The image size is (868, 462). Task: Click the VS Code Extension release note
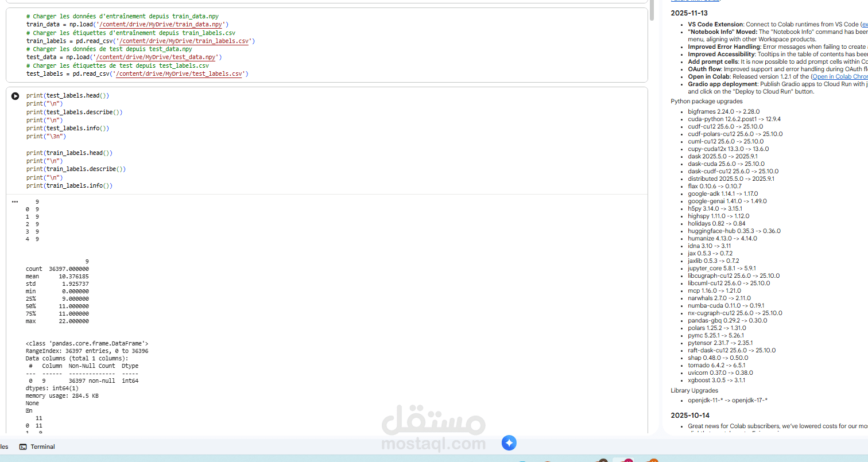pos(778,25)
